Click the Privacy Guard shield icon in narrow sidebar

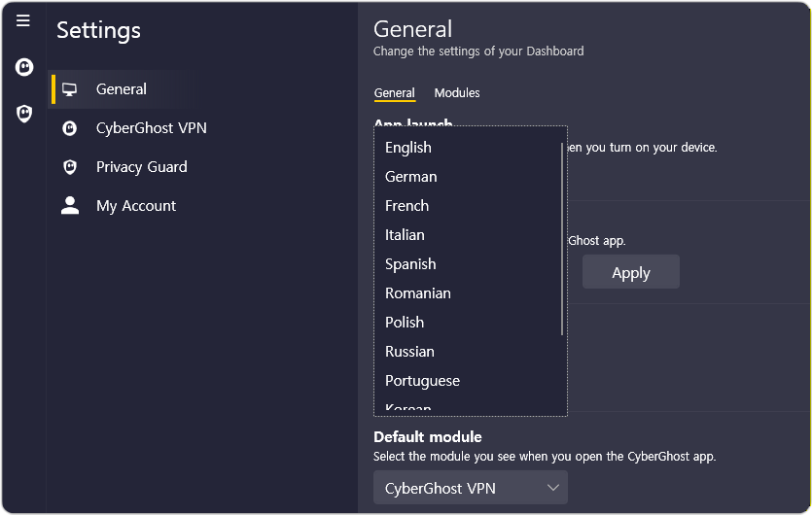23,114
